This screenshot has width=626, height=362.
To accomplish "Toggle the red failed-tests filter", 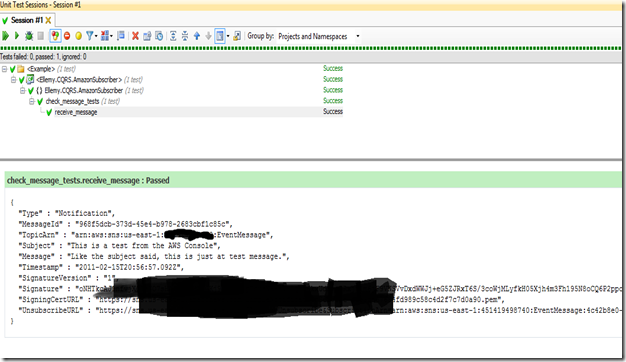I will [67, 36].
